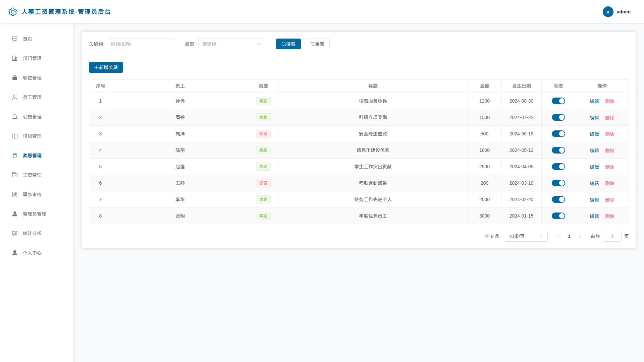The height and width of the screenshot is (362, 644).
Task: Click the 部门管理 building icon
Action: pyautogui.click(x=15, y=58)
